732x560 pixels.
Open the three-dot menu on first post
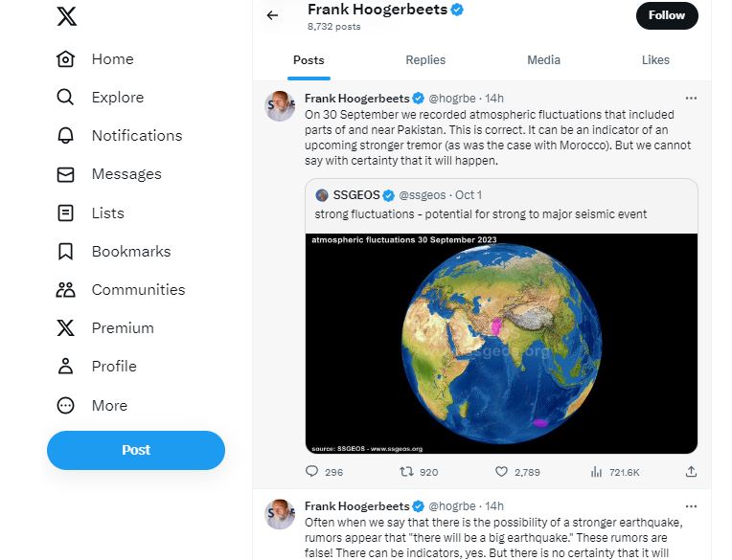pyautogui.click(x=691, y=98)
